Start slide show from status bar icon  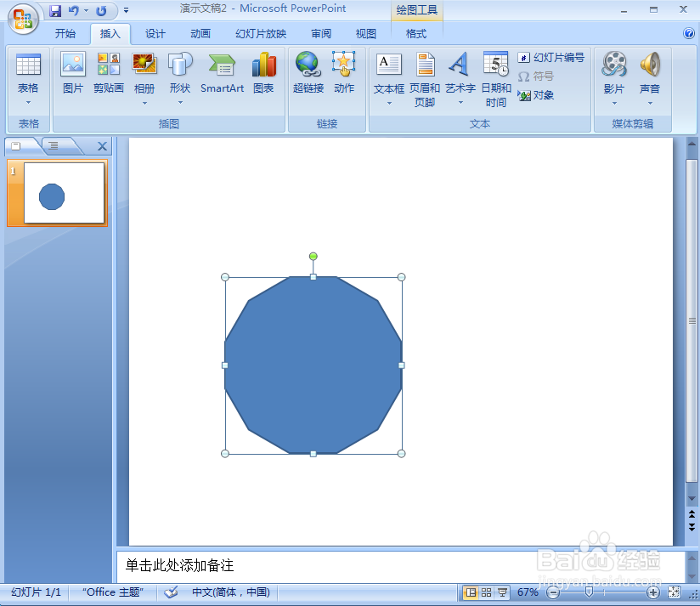click(x=502, y=592)
